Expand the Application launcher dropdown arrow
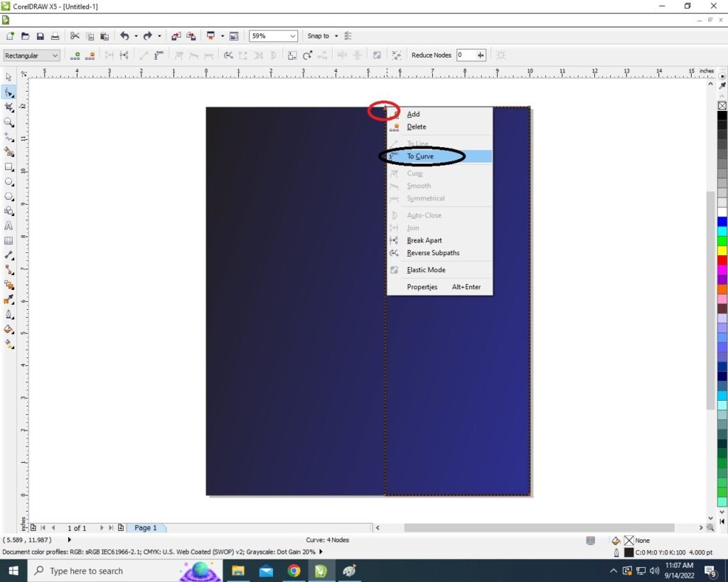 (x=223, y=36)
